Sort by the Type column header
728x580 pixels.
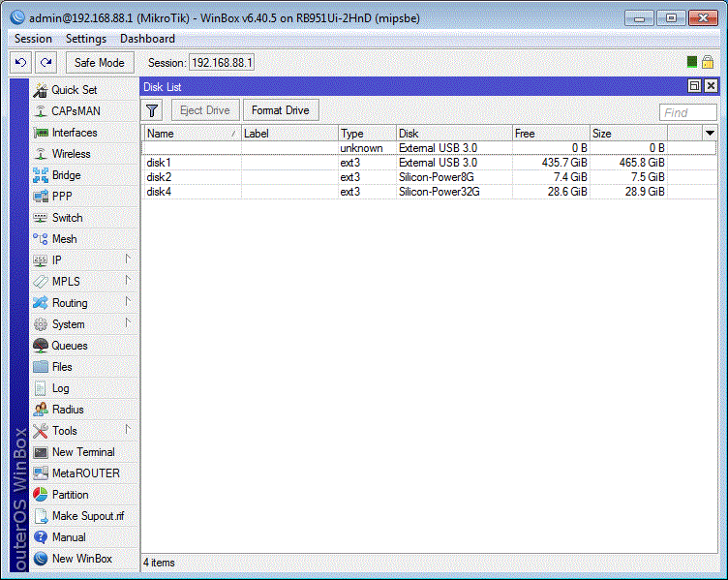click(367, 134)
